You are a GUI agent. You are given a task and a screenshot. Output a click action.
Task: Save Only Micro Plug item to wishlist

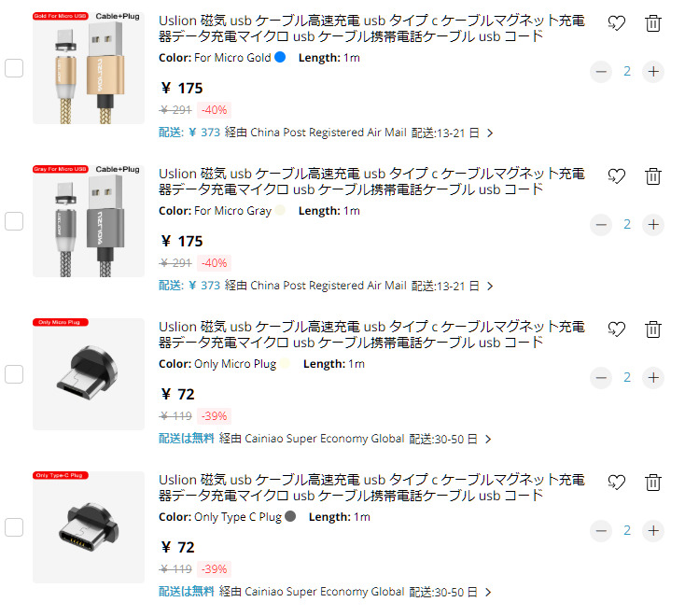[x=617, y=329]
